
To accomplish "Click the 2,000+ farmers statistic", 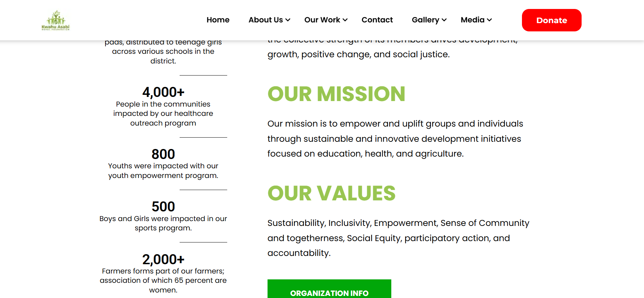I will pos(163,259).
